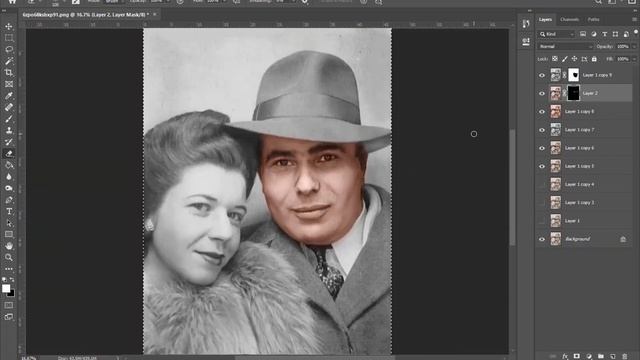
Task: Switch to the Paths tab
Action: pyautogui.click(x=593, y=19)
